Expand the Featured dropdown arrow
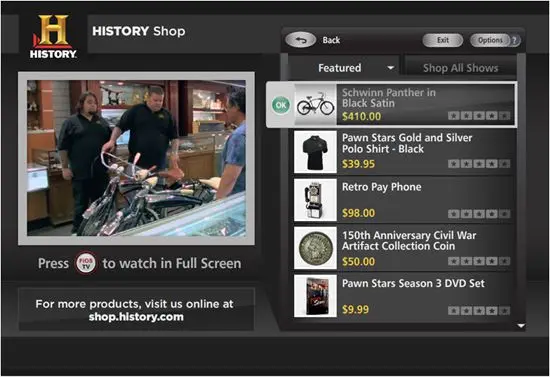Screen dimensions: 550x377 click(x=390, y=68)
